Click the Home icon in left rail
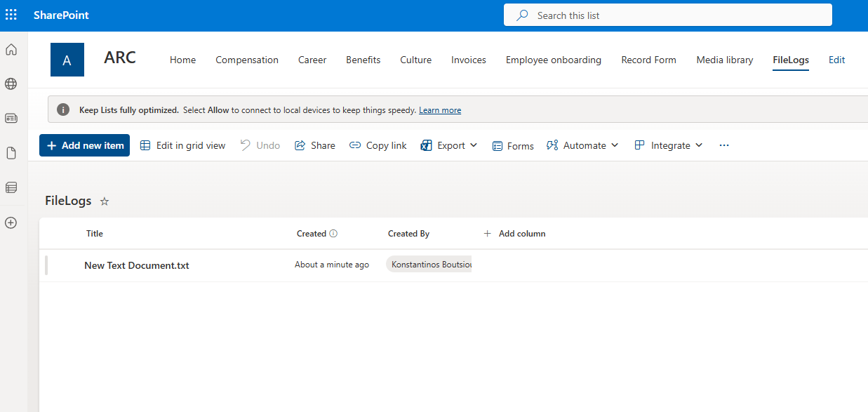Image resolution: width=868 pixels, height=412 pixels. (x=11, y=50)
